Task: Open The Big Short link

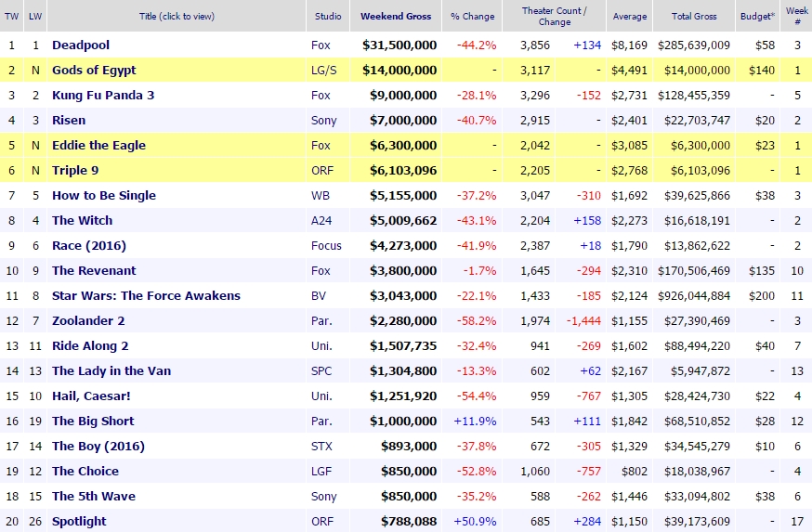Action: (93, 422)
